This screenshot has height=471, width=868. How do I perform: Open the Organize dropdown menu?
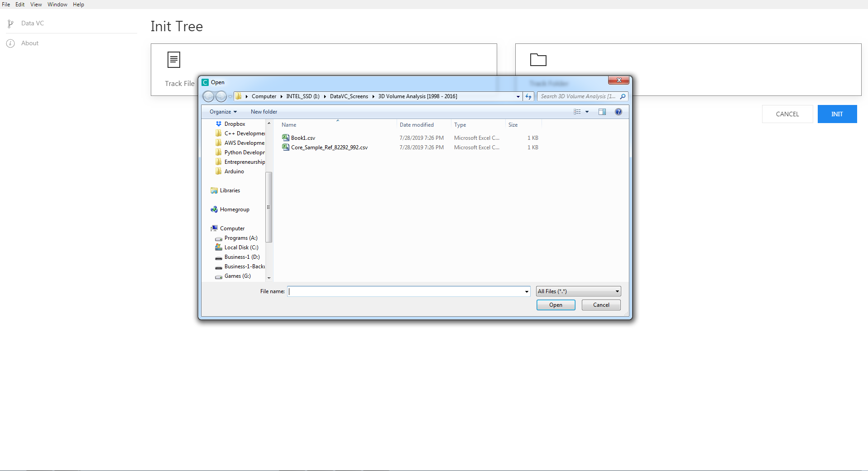click(223, 112)
